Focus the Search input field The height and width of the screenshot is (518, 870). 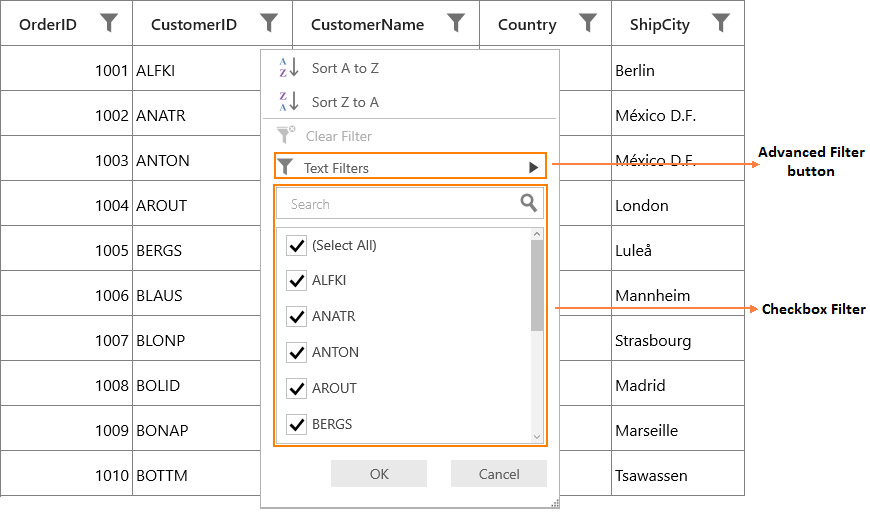[409, 204]
